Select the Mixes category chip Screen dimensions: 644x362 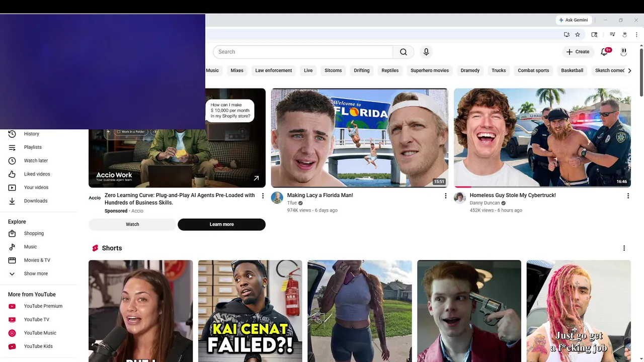click(x=237, y=70)
